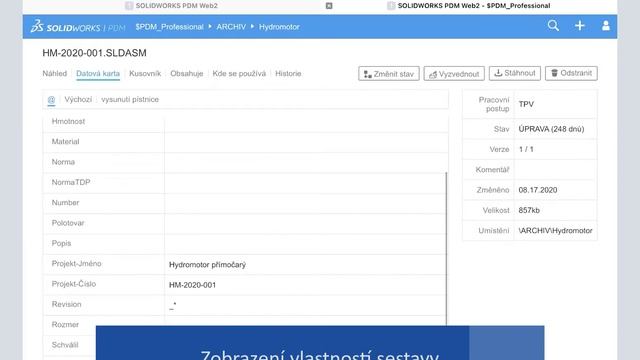This screenshot has width=640, height=360.
Task: Click the Rozmer label
Action: [65, 325]
